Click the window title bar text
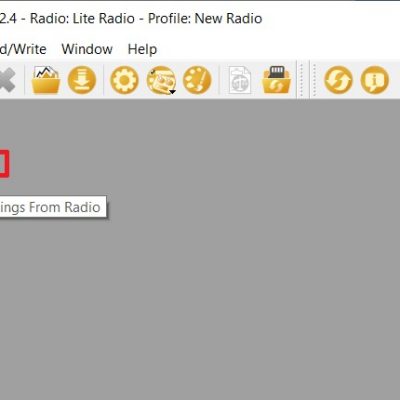Screen dimensions: 400x400 coord(131,18)
